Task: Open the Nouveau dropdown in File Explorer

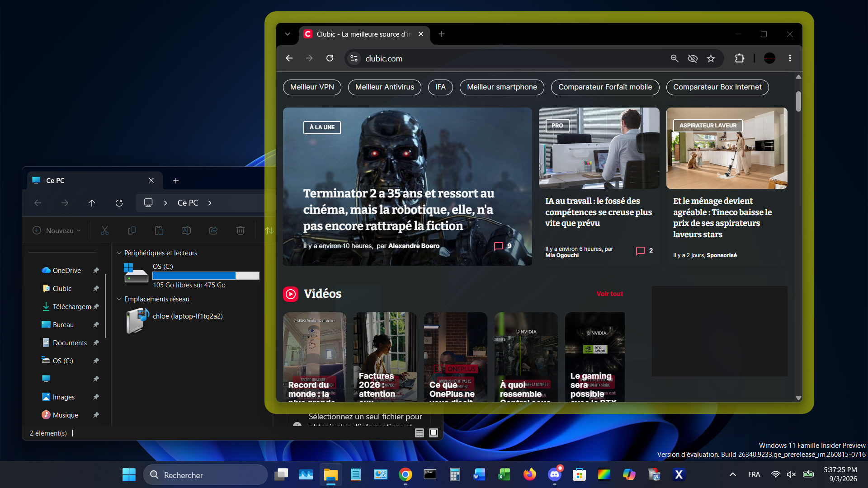Action: 57,230
